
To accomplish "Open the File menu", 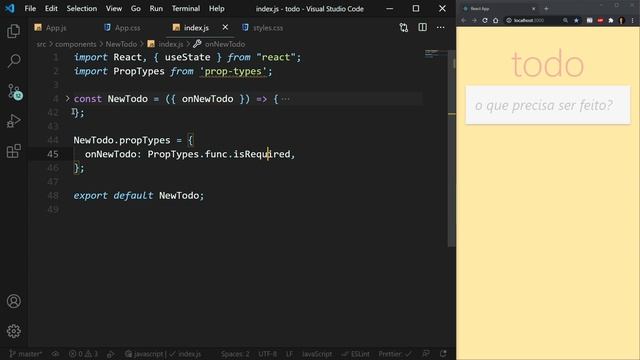I will (30, 8).
